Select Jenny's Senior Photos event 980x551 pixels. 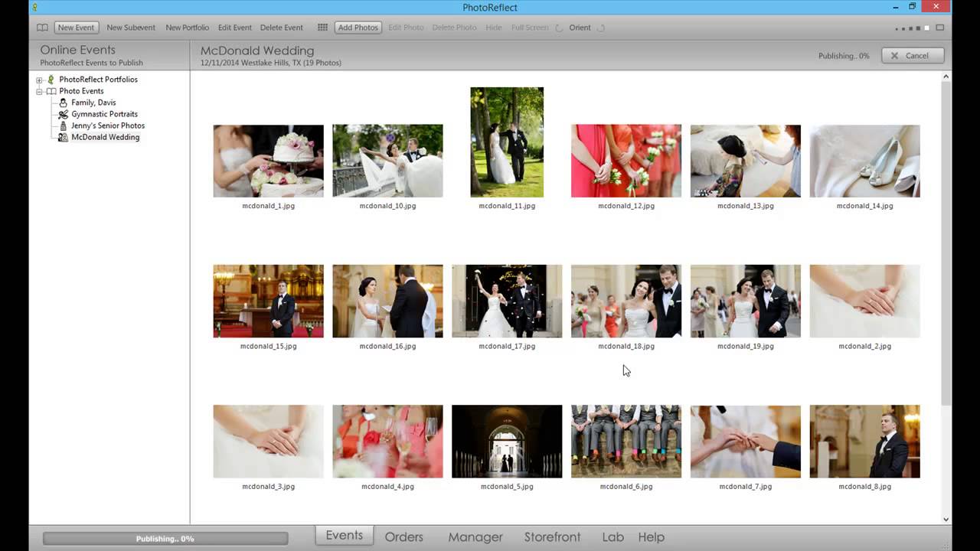[108, 126]
